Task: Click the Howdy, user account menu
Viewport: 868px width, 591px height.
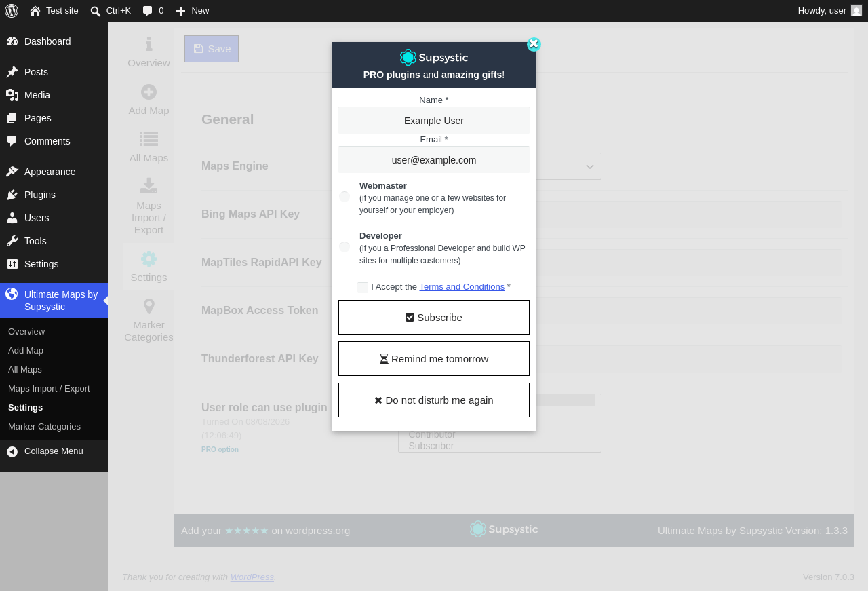Action: point(830,11)
